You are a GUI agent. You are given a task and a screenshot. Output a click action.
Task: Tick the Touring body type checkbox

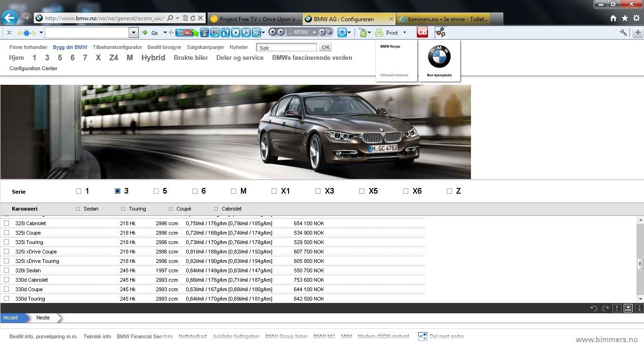[x=123, y=209]
